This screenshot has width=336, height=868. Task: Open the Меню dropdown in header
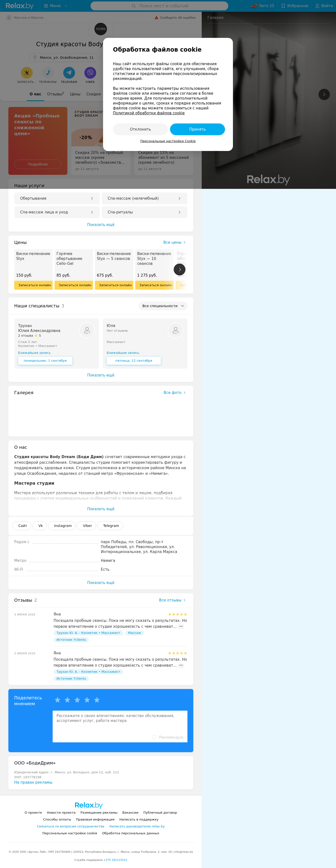pyautogui.click(x=56, y=6)
